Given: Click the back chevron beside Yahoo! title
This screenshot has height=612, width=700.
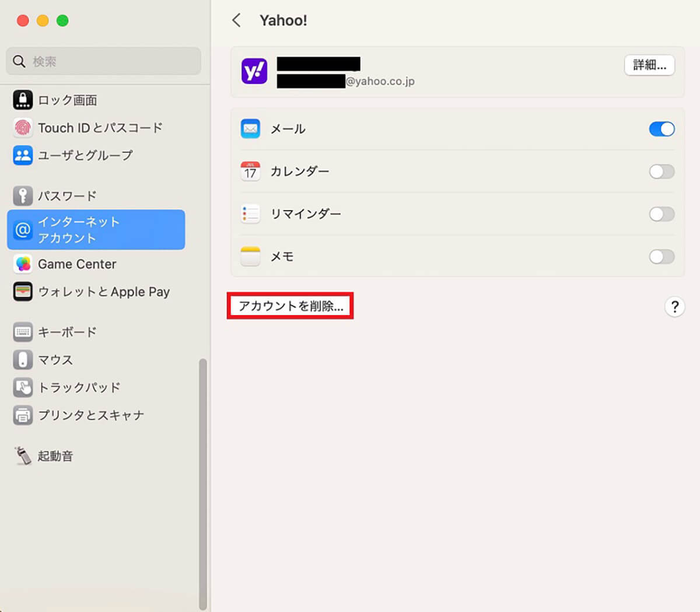Looking at the screenshot, I should pyautogui.click(x=236, y=20).
